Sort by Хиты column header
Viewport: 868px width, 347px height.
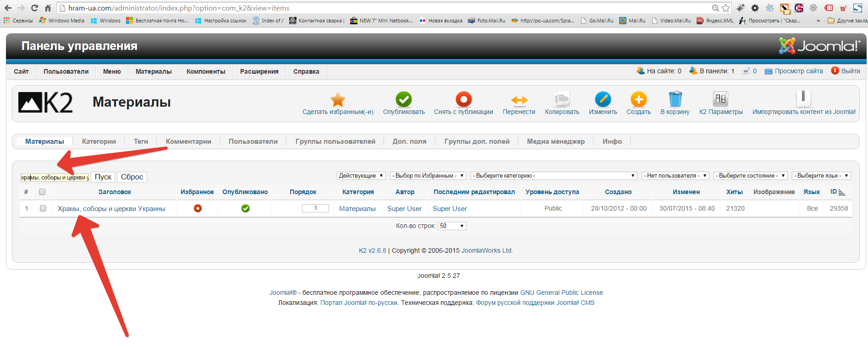tap(734, 192)
